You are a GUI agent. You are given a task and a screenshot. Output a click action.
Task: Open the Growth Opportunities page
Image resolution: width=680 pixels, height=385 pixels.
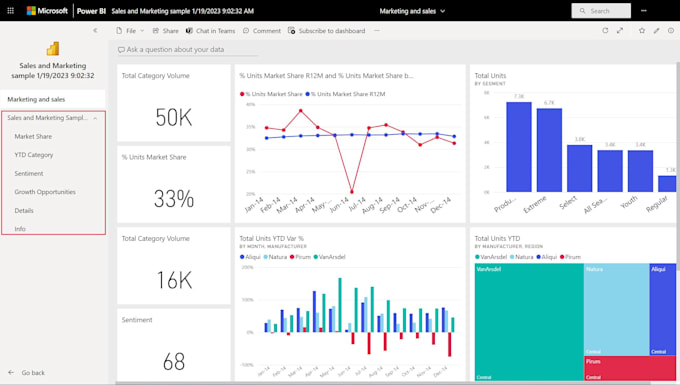pos(45,192)
